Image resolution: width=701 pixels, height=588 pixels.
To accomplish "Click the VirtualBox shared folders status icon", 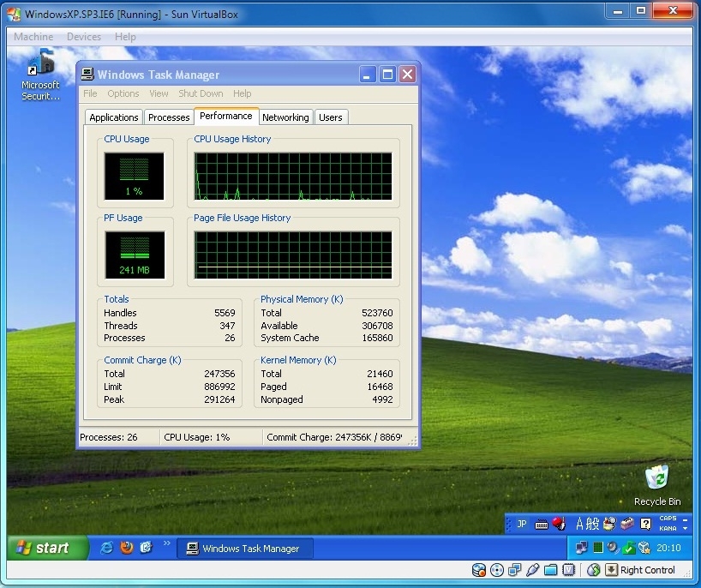I will pyautogui.click(x=550, y=570).
